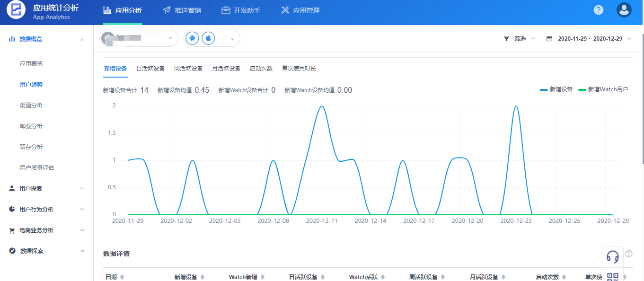Click the 新增设备合计 14 value
This screenshot has height=281, width=644.
144,90
